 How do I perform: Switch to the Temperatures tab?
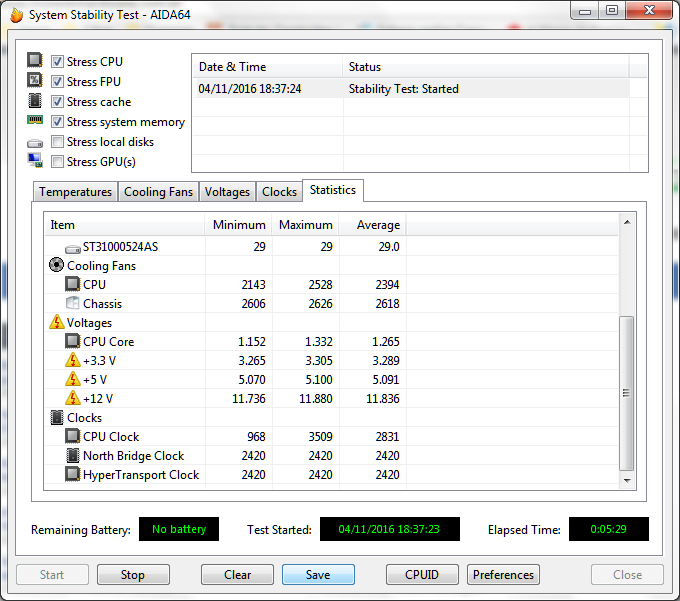pos(75,192)
